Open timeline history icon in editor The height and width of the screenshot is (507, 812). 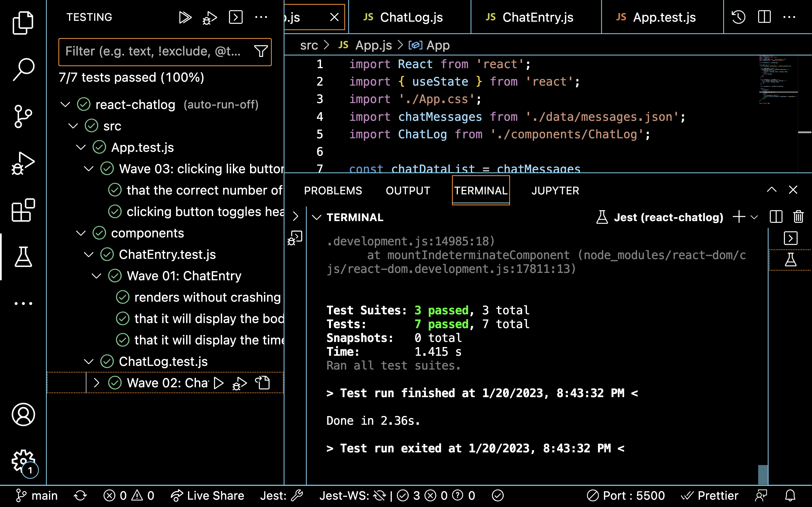click(x=738, y=17)
